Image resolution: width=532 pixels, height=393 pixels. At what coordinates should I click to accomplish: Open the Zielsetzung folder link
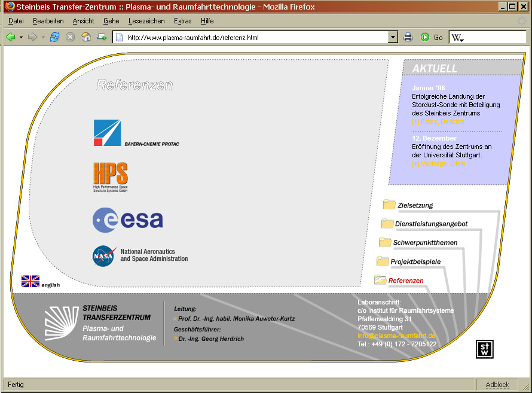414,205
